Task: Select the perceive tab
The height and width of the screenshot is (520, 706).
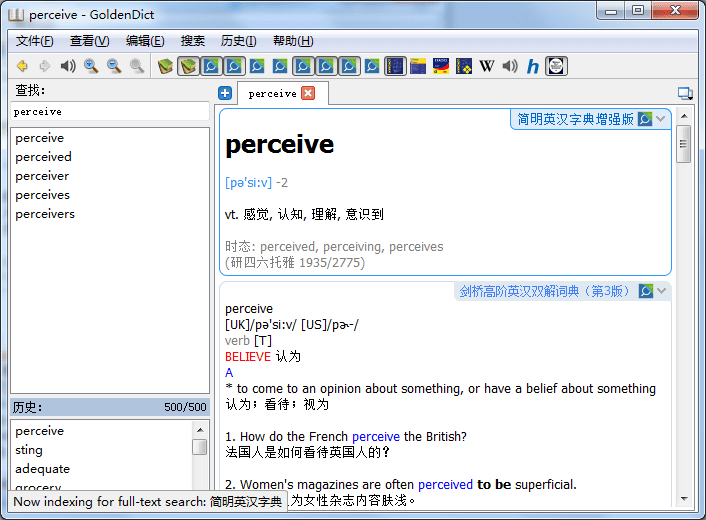Action: [272, 93]
